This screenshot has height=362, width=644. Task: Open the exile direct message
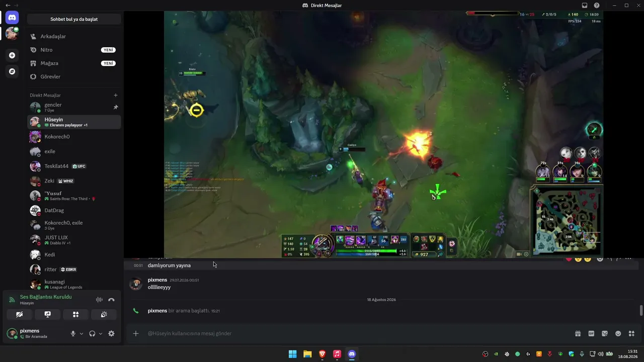point(74,151)
